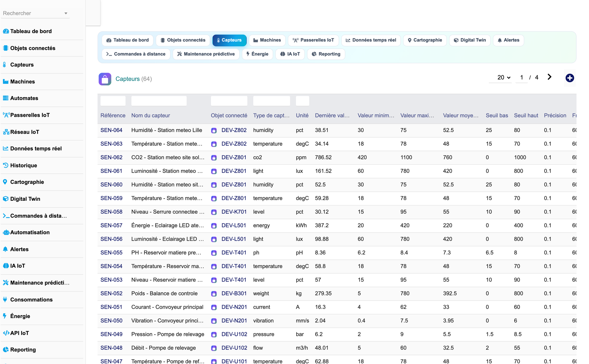
Task: Open the Rechercher dropdown
Action: pos(35,13)
